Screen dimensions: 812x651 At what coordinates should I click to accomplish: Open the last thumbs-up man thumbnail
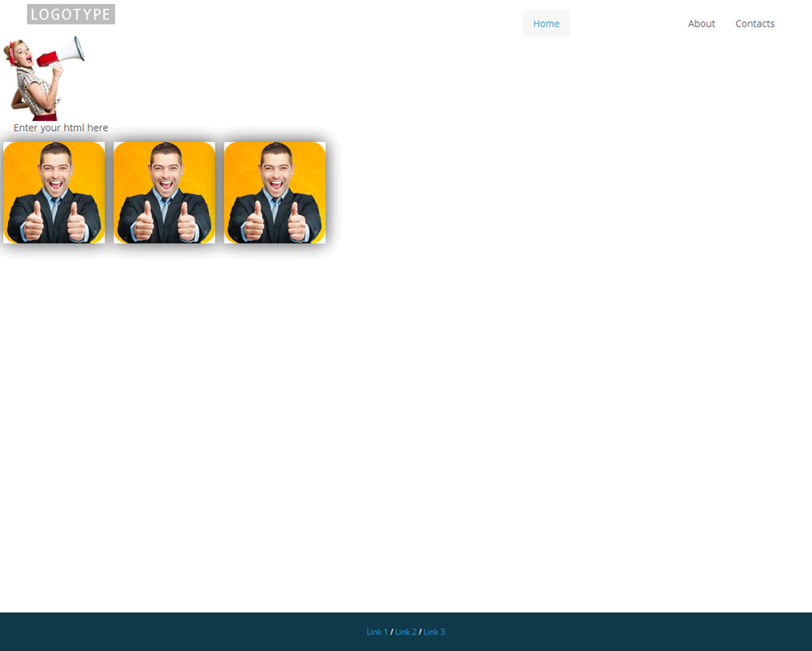click(x=274, y=192)
